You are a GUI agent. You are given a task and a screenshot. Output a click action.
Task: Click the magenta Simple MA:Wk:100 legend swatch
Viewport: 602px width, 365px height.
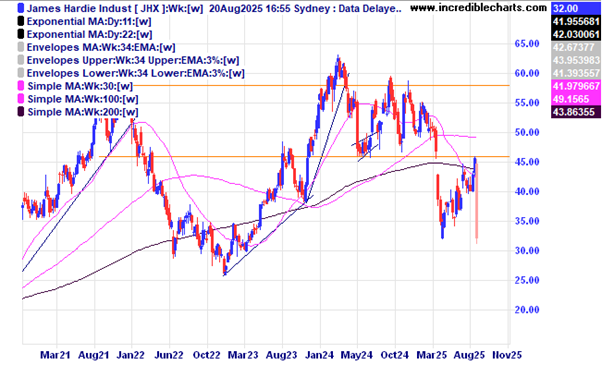[x=20, y=99]
